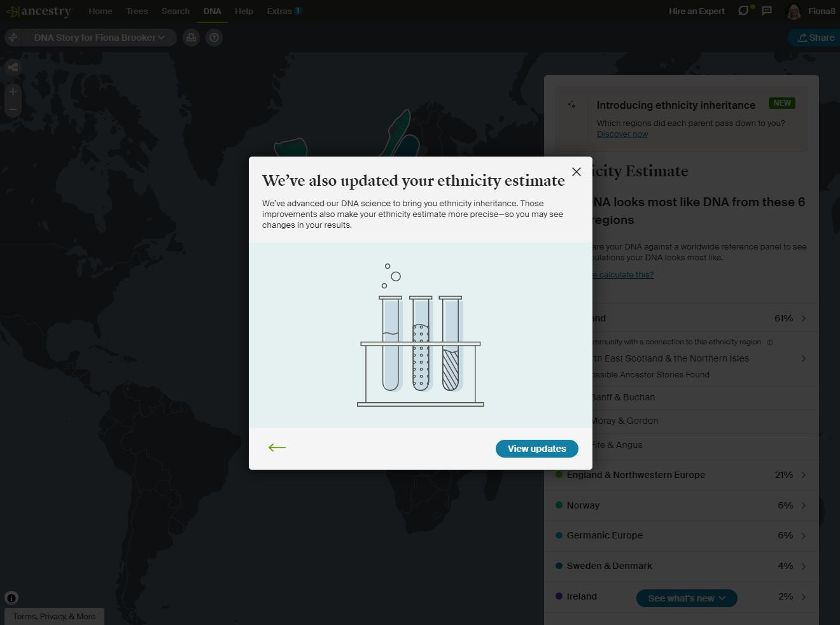Screen dimensions: 840x625
Task: Open the Trees menu
Action: pyautogui.click(x=137, y=11)
